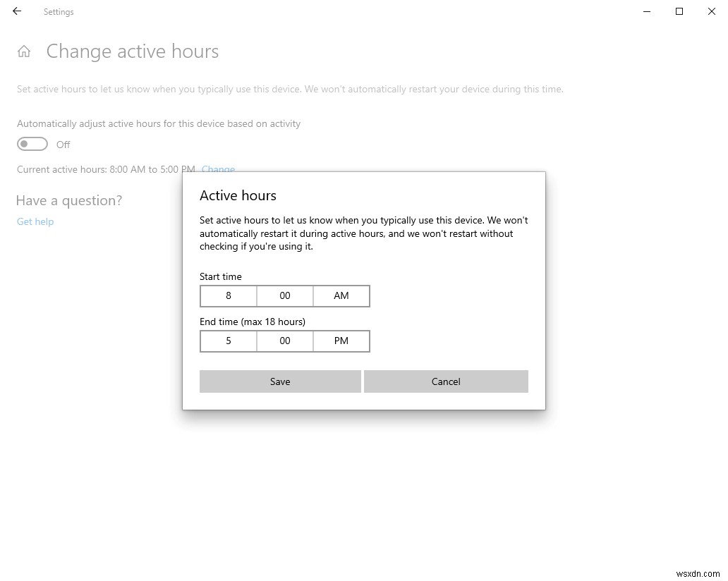Click the 'Settings' window title text

click(59, 11)
